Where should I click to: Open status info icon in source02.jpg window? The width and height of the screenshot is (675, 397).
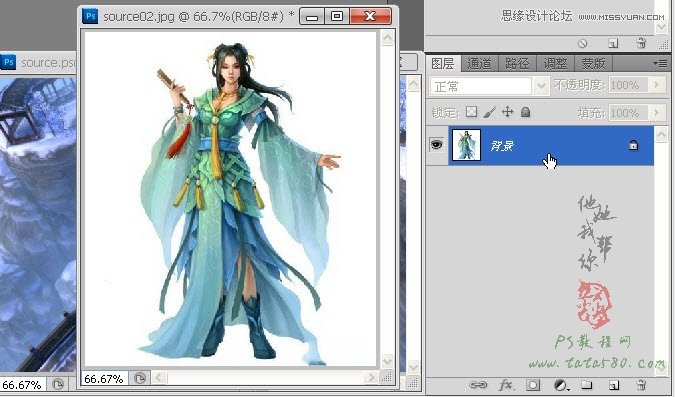pos(139,378)
